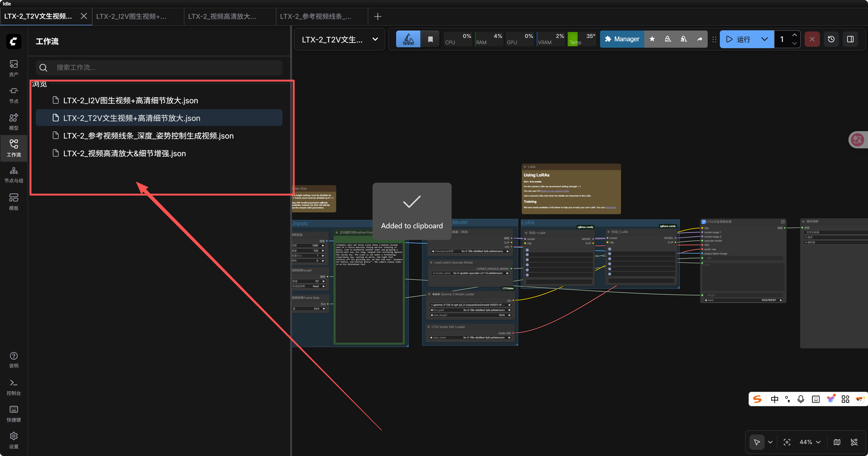Open the 模板 templates panel
The height and width of the screenshot is (456, 868).
pyautogui.click(x=14, y=202)
